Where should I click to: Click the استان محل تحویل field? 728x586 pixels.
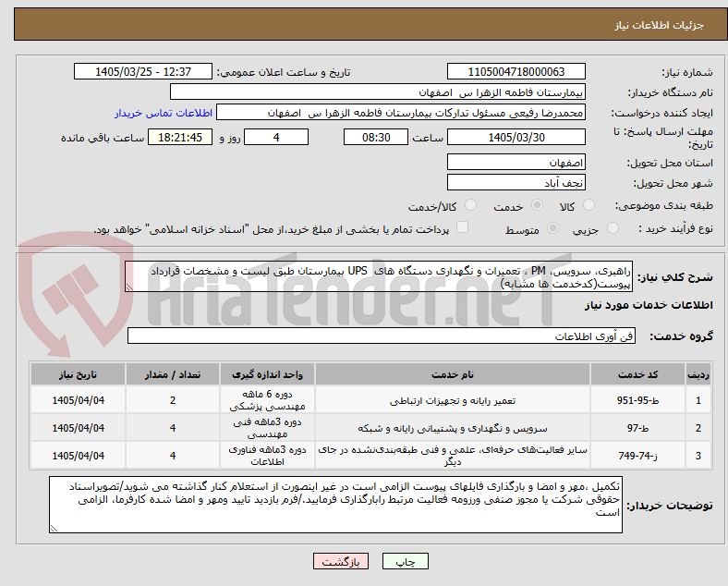click(516, 162)
